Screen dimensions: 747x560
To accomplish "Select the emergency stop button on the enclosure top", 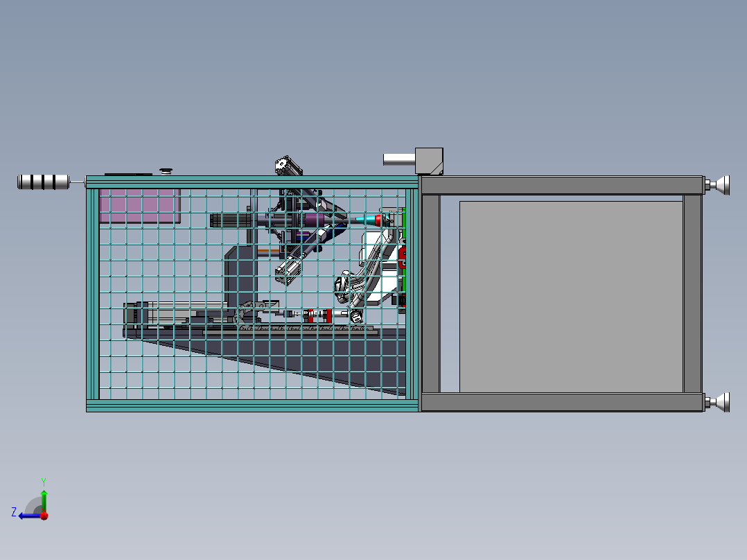I will (166, 170).
